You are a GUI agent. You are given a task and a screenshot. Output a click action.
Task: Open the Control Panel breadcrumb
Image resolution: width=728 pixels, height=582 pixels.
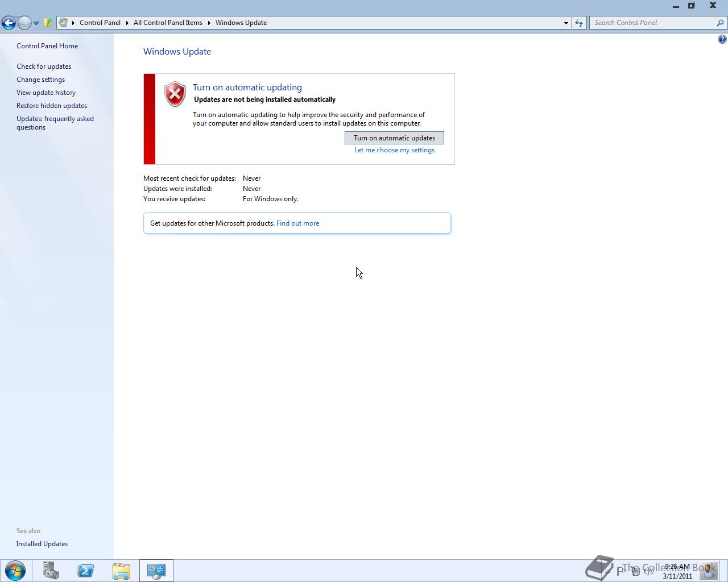(100, 23)
